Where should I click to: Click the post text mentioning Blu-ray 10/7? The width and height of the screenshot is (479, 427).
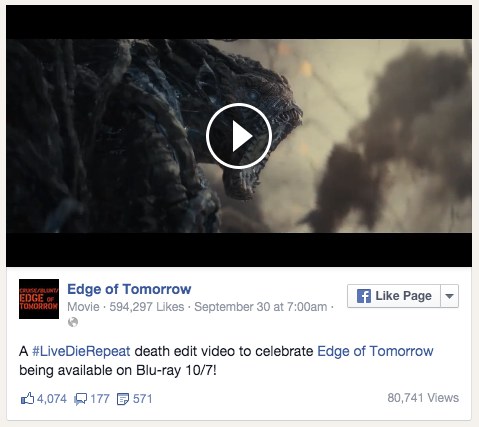click(118, 371)
